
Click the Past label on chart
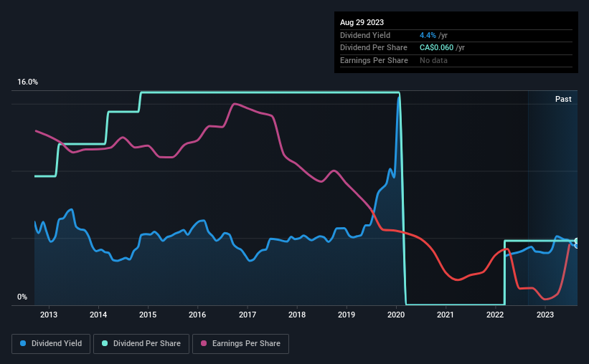(x=563, y=99)
